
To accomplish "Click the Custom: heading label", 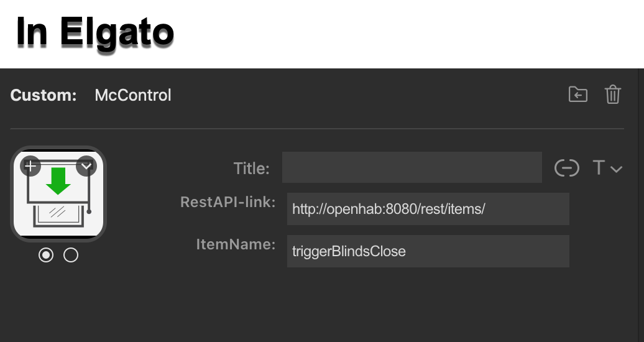I will (x=44, y=95).
